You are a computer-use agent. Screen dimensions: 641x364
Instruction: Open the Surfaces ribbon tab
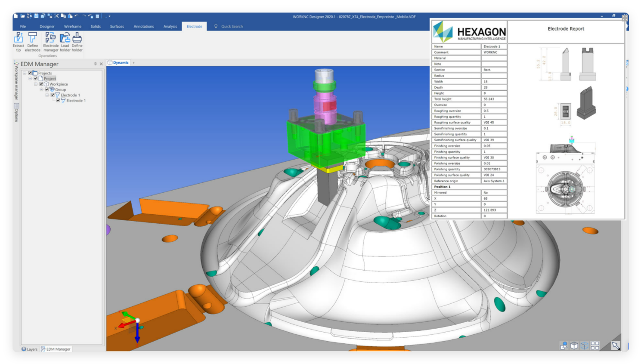tap(117, 27)
